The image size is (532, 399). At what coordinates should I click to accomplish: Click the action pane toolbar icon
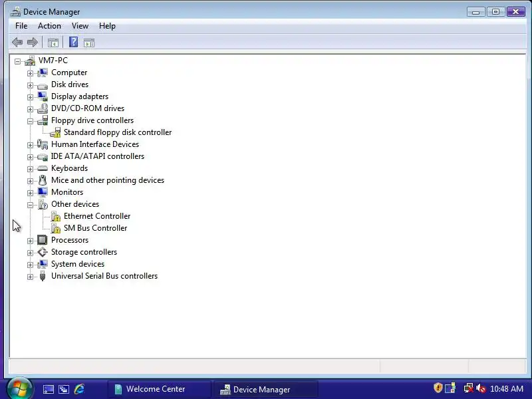pyautogui.click(x=89, y=43)
